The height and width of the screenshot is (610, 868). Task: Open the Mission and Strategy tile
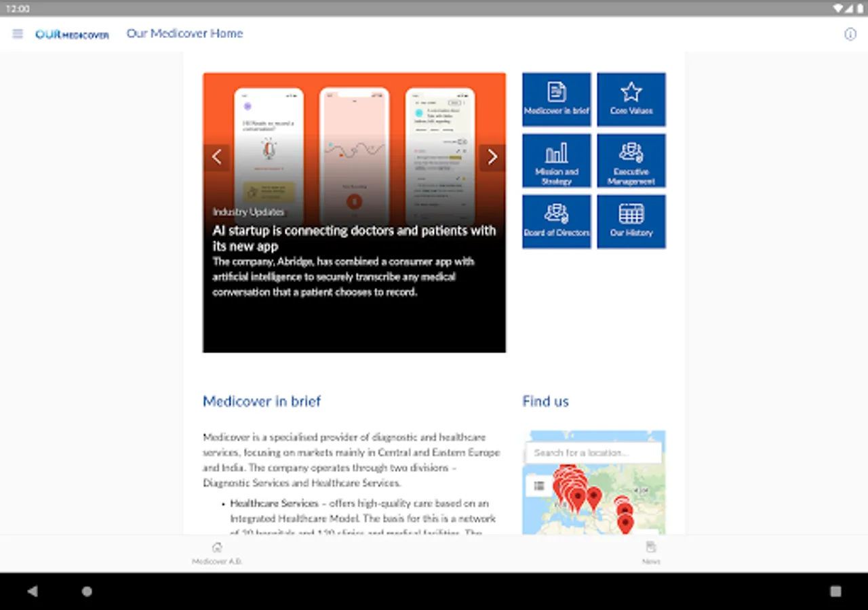[x=557, y=161]
